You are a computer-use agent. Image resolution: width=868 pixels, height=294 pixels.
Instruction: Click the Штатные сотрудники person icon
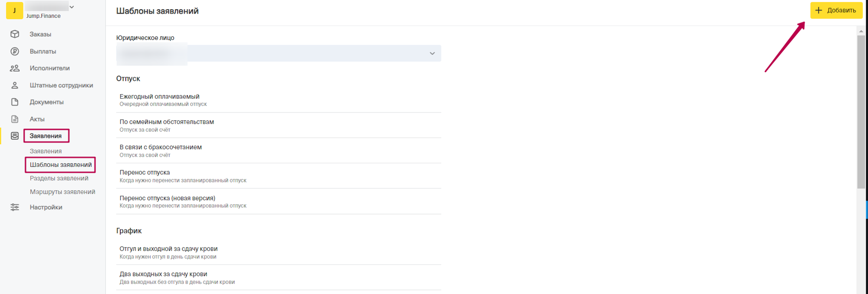(15, 85)
